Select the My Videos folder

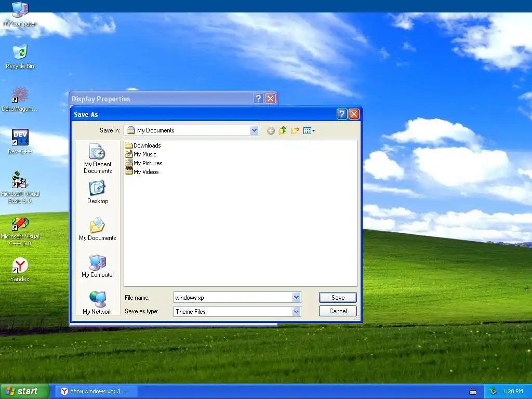pyautogui.click(x=142, y=172)
